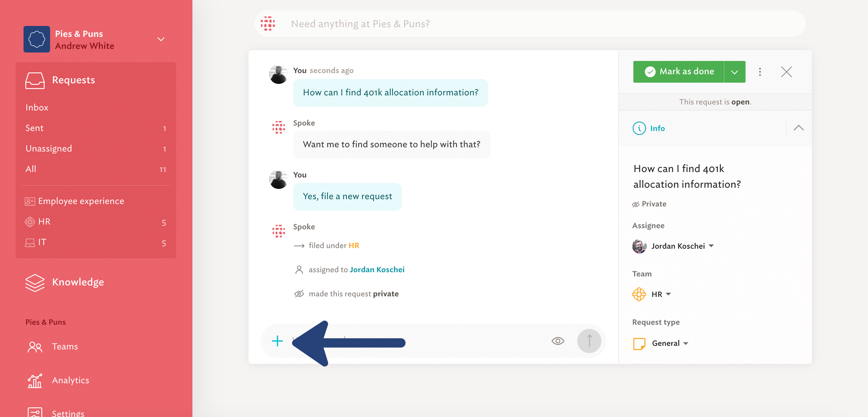The height and width of the screenshot is (417, 868).
Task: Click the send arrow button
Action: [x=589, y=341]
